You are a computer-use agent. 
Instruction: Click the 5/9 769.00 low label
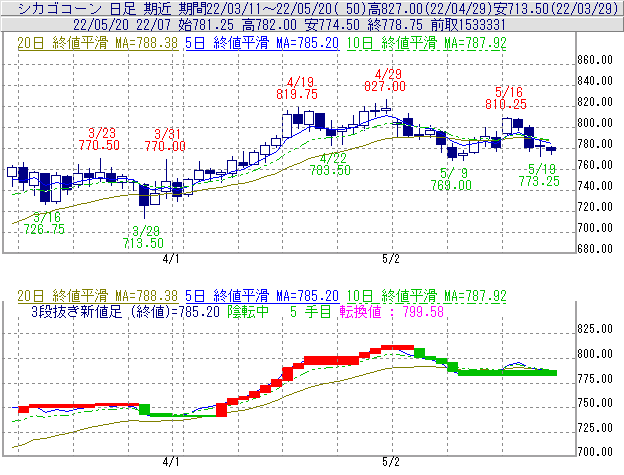[x=451, y=179]
